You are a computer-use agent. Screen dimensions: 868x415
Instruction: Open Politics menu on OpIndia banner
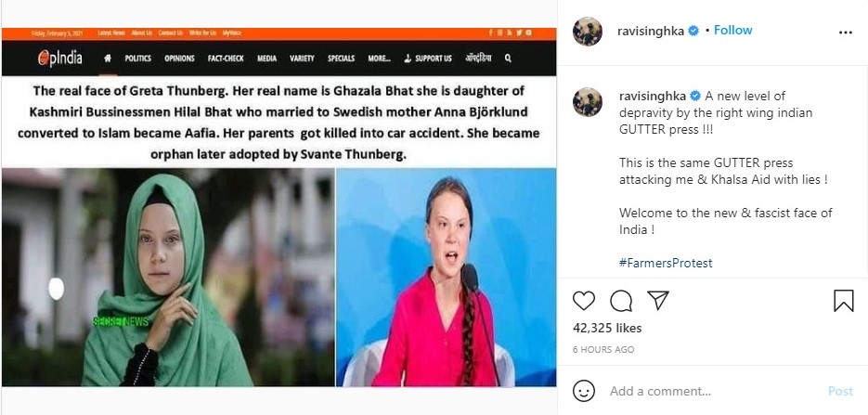tap(137, 58)
